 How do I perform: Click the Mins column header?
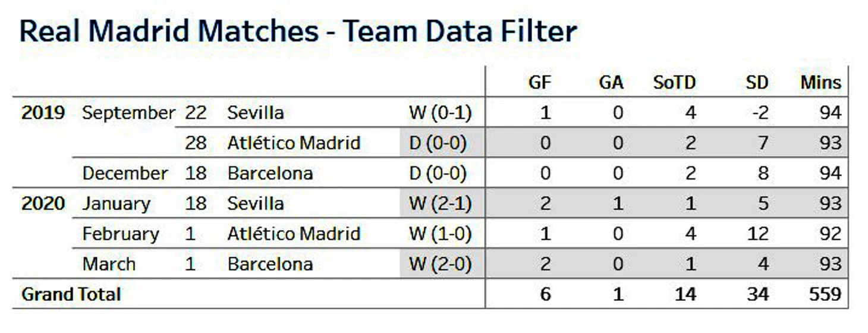821,83
